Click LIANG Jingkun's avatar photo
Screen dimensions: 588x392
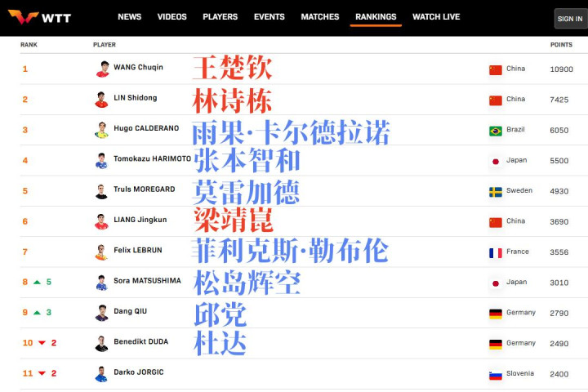tap(101, 221)
